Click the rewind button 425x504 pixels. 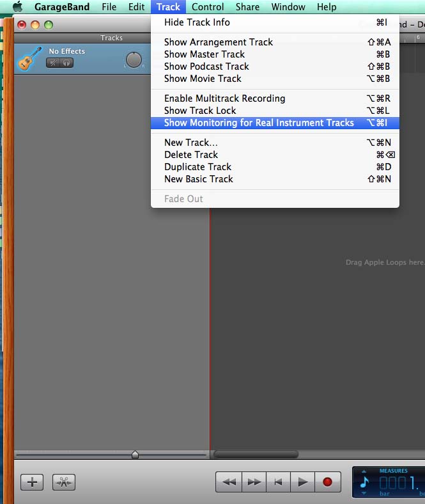229,482
